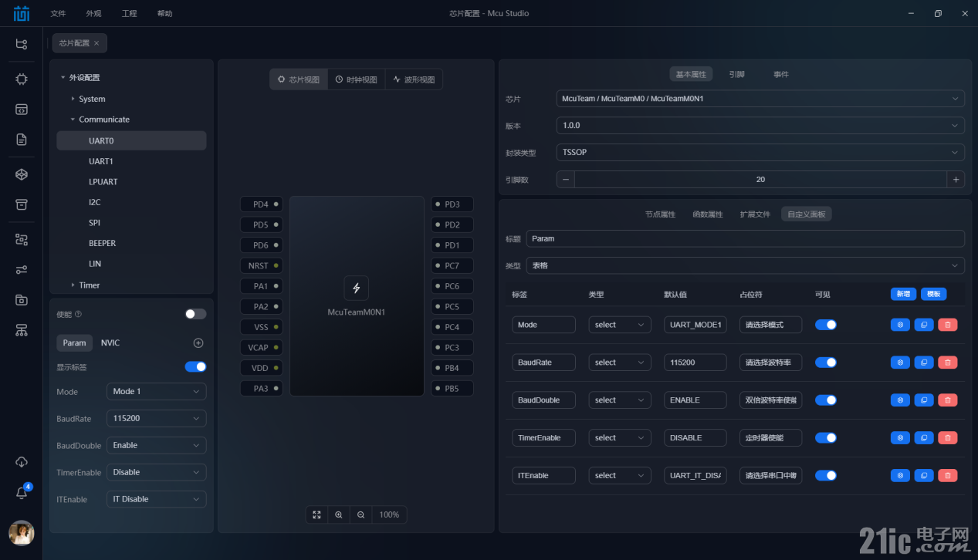This screenshot has height=560, width=978.
Task: Open the archive box icon in sidebar
Action: coord(22,204)
